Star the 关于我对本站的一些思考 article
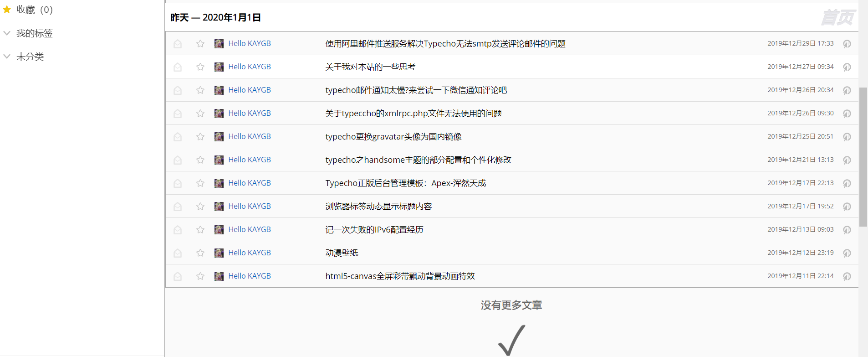The height and width of the screenshot is (357, 868). [200, 67]
